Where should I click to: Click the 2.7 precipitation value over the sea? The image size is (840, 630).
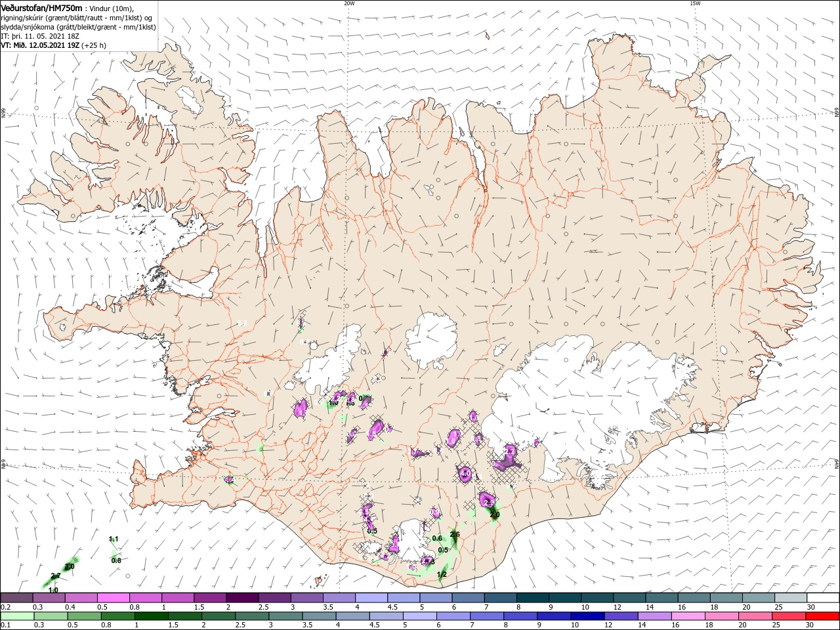56,576
